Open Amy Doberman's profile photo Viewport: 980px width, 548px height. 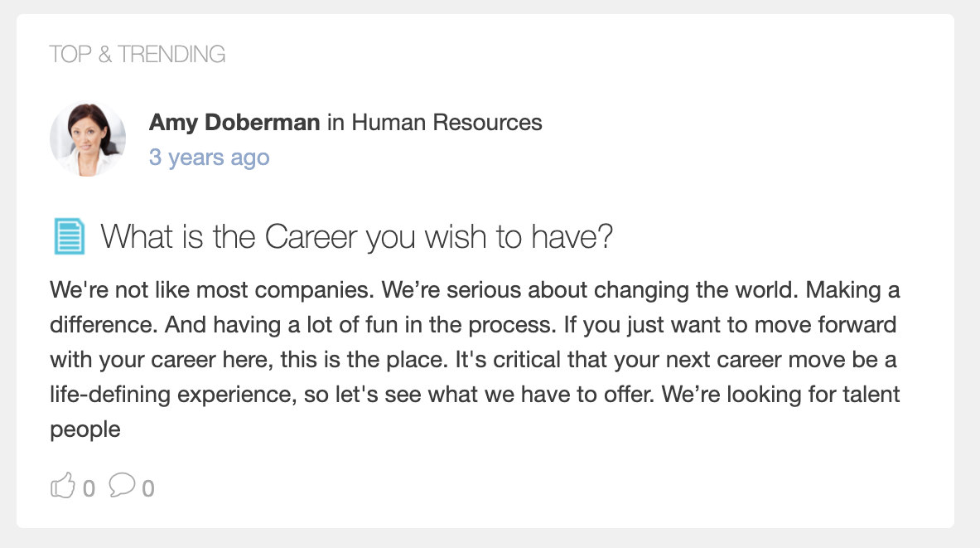88,139
